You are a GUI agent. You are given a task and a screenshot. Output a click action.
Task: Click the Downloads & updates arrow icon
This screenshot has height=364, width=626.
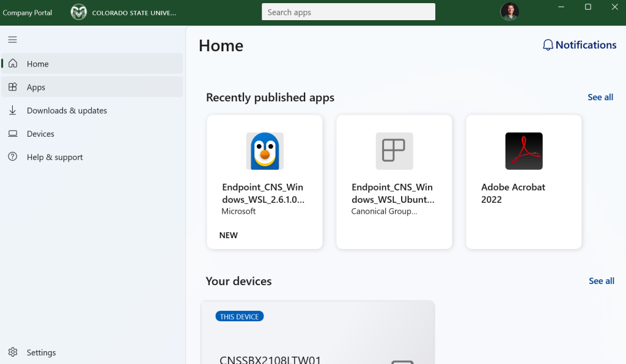tap(13, 111)
